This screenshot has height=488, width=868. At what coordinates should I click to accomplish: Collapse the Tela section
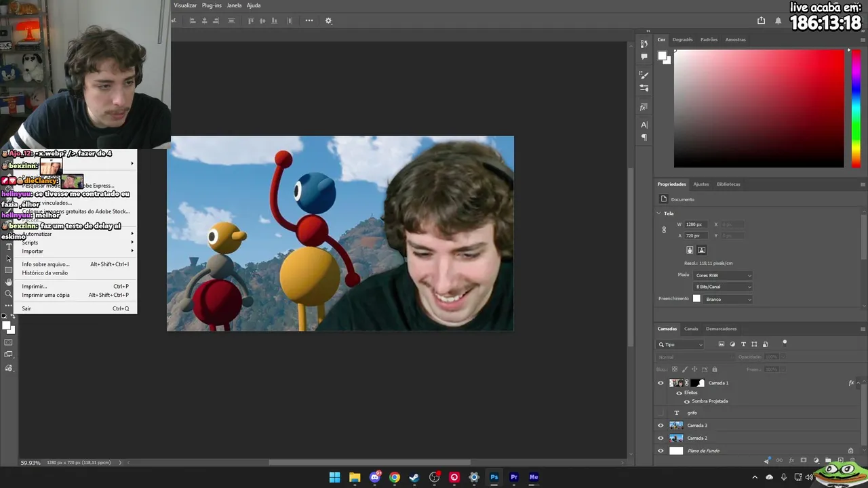point(658,213)
